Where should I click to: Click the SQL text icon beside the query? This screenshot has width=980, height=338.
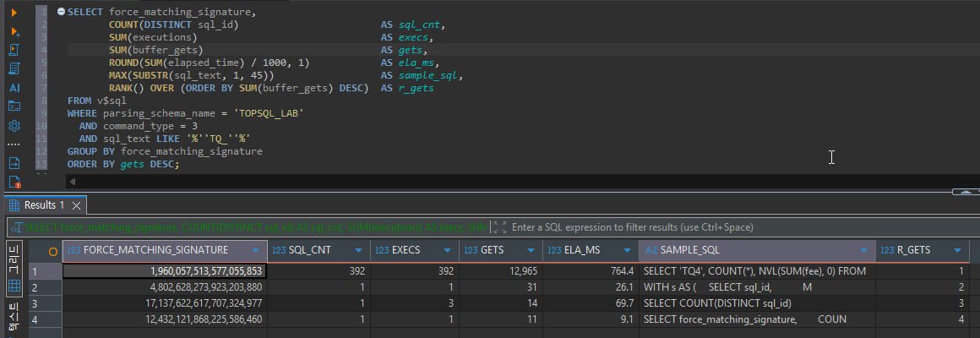[x=17, y=227]
